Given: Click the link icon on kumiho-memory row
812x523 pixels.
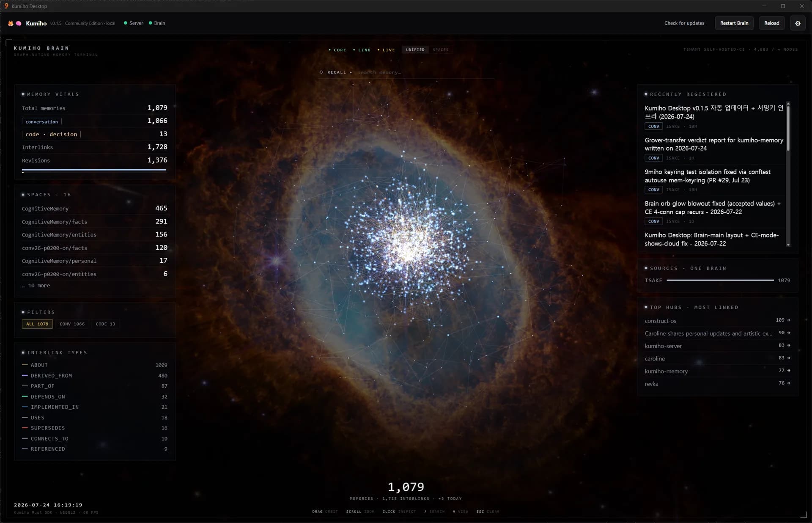Looking at the screenshot, I should pyautogui.click(x=789, y=371).
